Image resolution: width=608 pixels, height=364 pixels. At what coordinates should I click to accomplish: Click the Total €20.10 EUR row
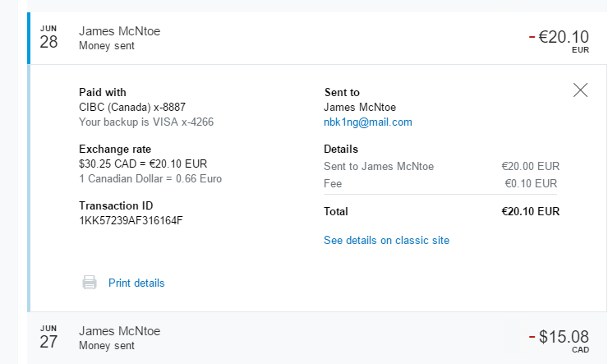coord(442,211)
